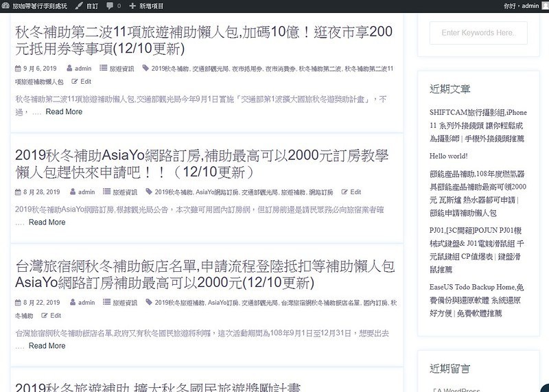
Task: Open the admin user avatar in top bar
Action: coord(544,5)
